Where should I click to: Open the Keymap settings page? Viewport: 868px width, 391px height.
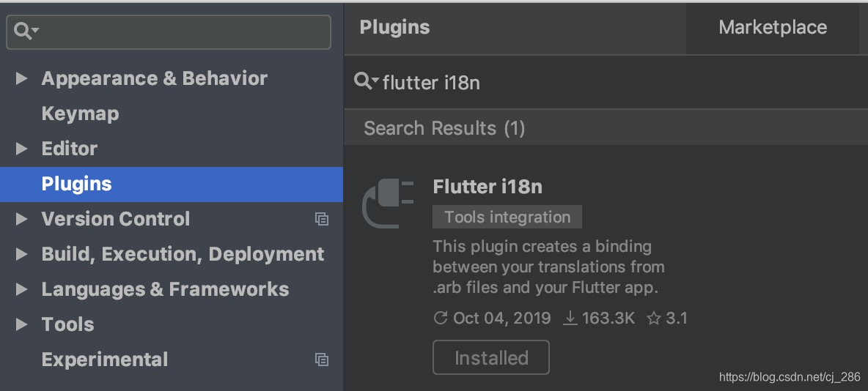[x=80, y=113]
